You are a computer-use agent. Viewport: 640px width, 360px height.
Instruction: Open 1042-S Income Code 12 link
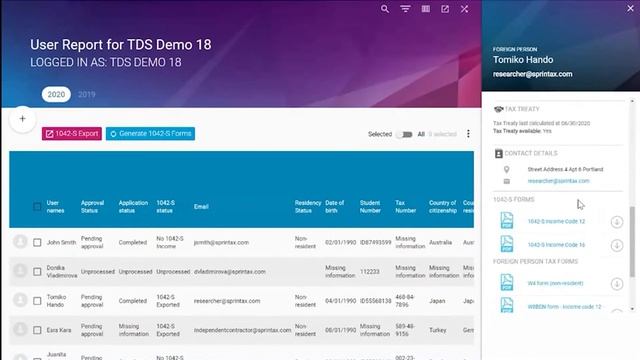(556, 221)
